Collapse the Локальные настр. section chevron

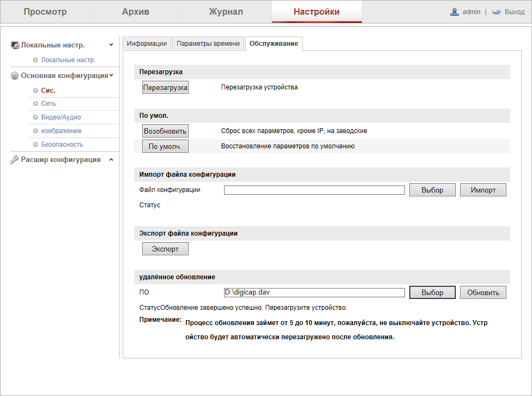click(111, 45)
